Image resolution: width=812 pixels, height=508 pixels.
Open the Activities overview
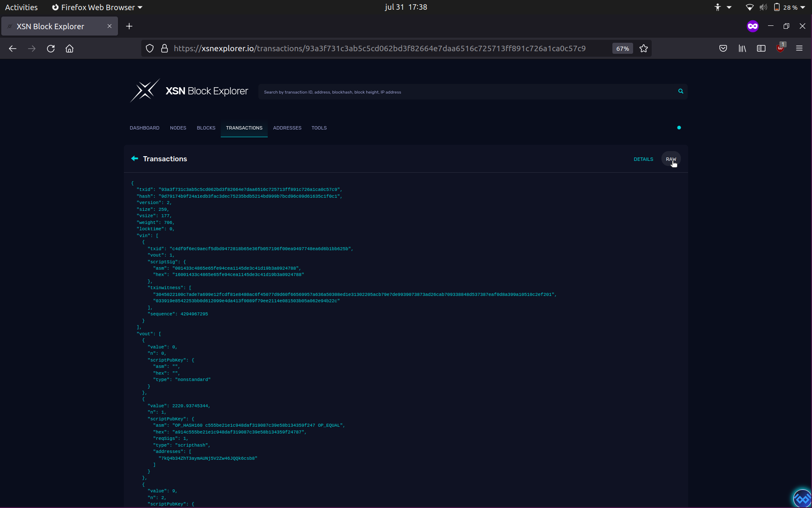point(21,7)
